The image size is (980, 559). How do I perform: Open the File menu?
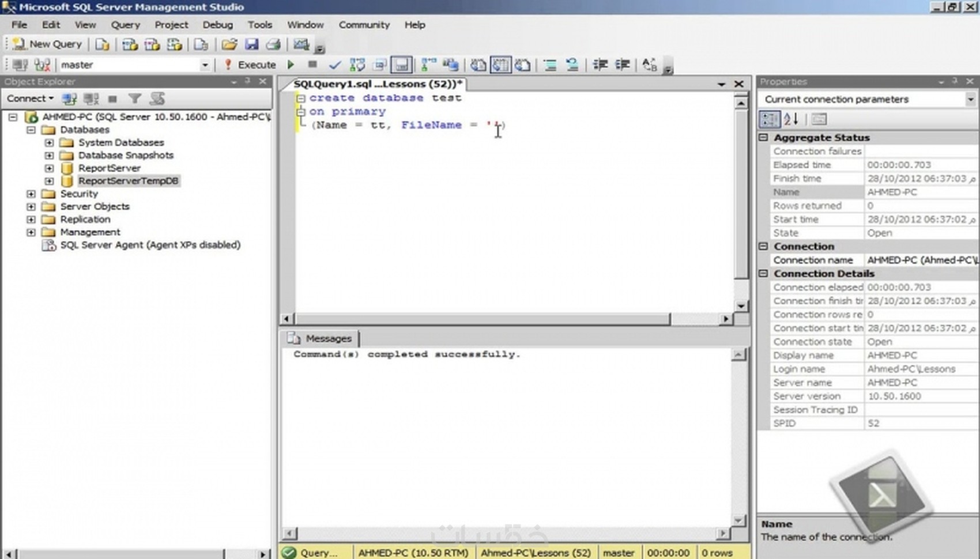19,25
